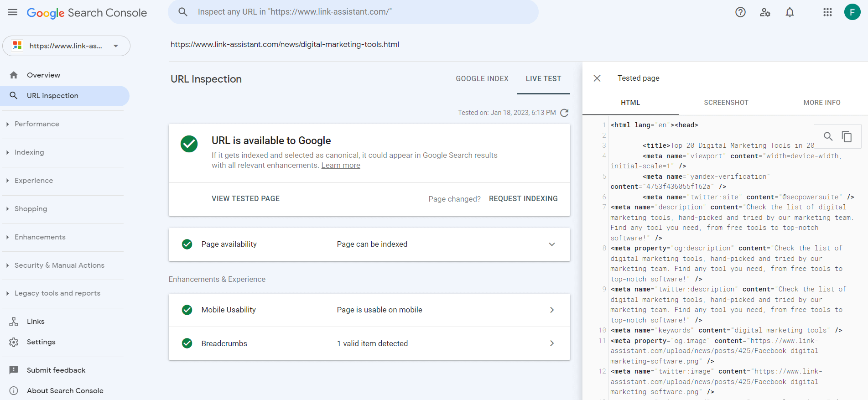Click the inspected URL text
Screen dimensions: 868x400
(x=285, y=45)
